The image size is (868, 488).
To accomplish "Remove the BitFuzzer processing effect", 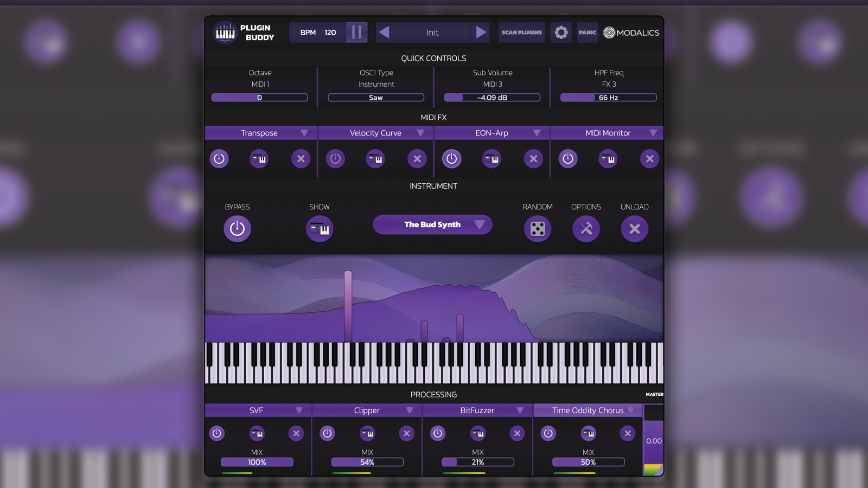I will tap(517, 433).
